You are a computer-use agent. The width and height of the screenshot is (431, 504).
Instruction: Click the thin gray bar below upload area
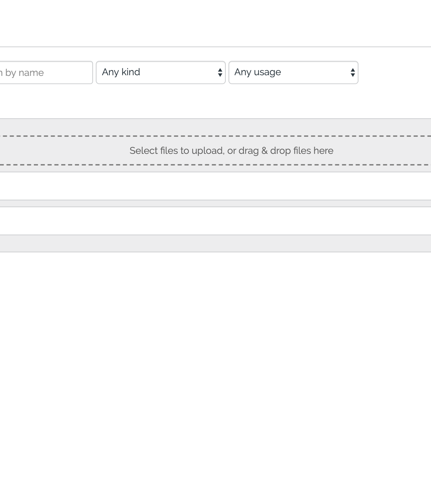click(x=215, y=203)
